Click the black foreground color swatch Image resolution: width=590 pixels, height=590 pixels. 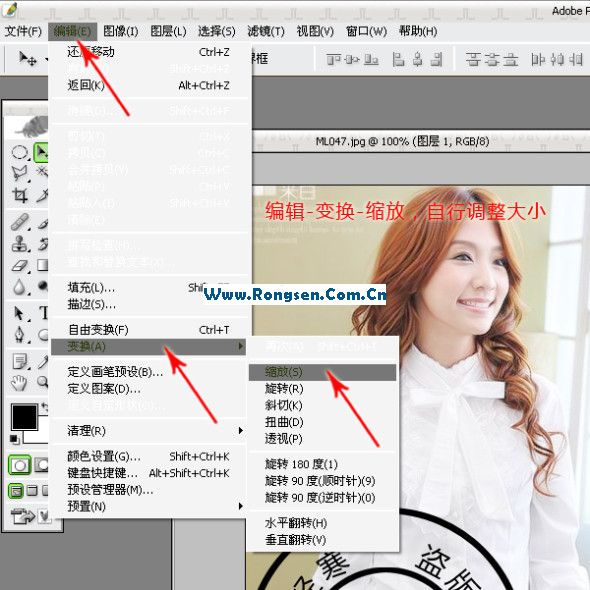tap(24, 417)
